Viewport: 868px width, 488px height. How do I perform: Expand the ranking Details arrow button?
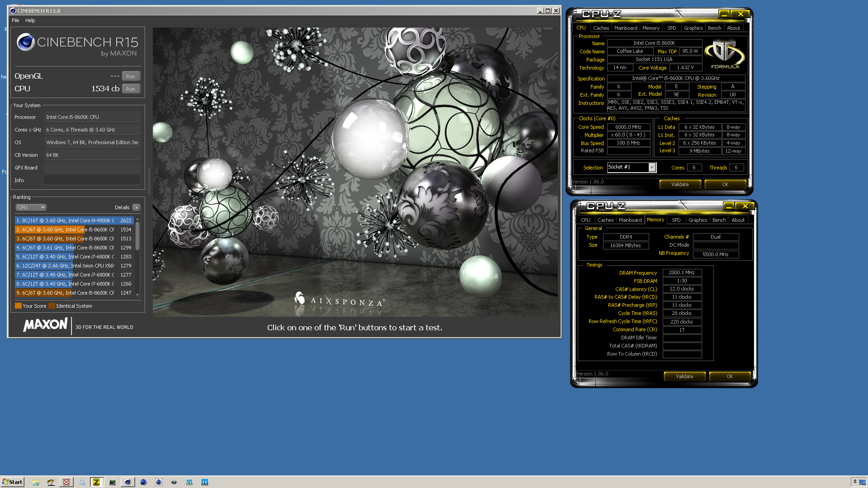click(x=137, y=207)
